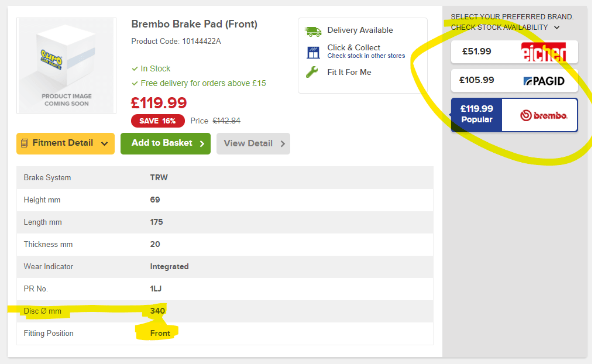
Task: Click the Delivery Available option
Action: tap(360, 30)
